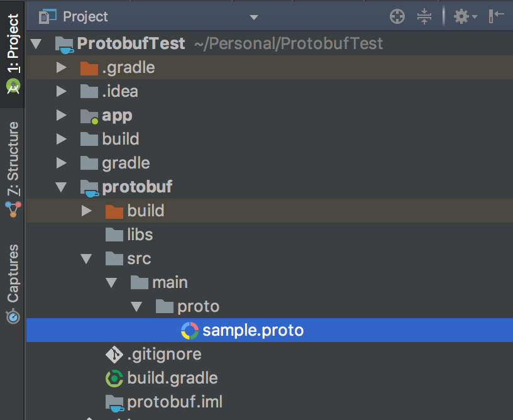This screenshot has height=420, width=513.
Task: Click the build.gradle Gradle icon
Action: coord(114,378)
